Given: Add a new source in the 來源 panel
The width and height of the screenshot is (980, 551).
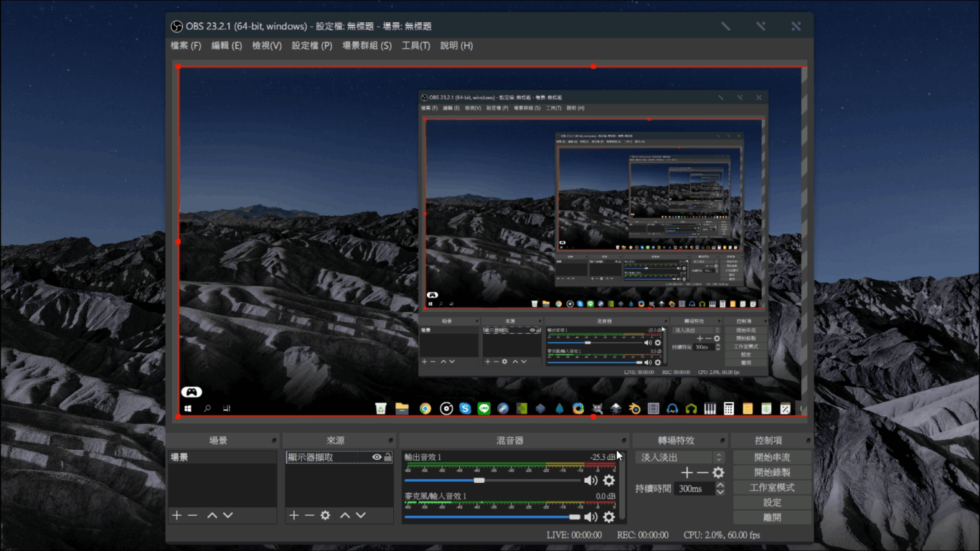Looking at the screenshot, I should point(293,515).
